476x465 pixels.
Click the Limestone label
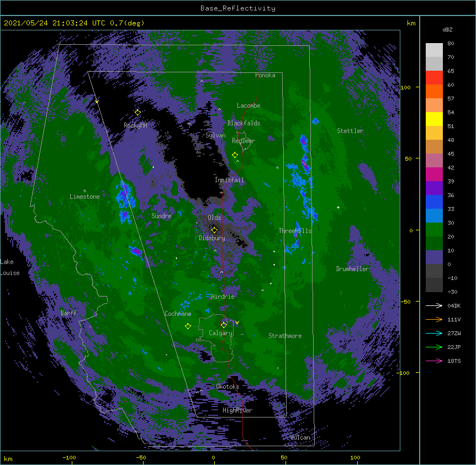tap(84, 197)
